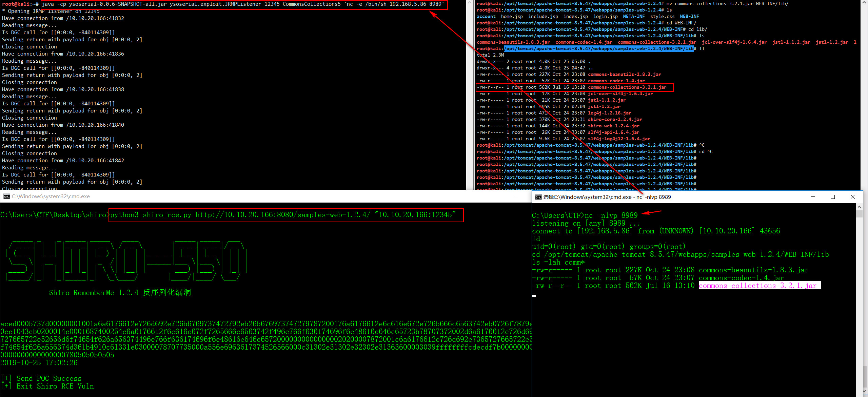Click the scroll-up arrow of the JRMP listener terminal
The width and height of the screenshot is (868, 397).
[470, 3]
